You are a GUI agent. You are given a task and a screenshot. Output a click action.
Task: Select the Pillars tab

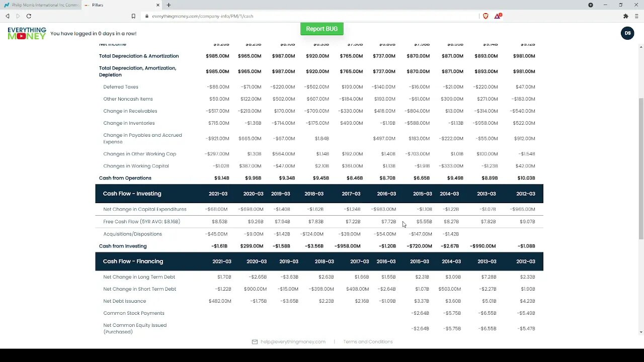click(x=121, y=5)
